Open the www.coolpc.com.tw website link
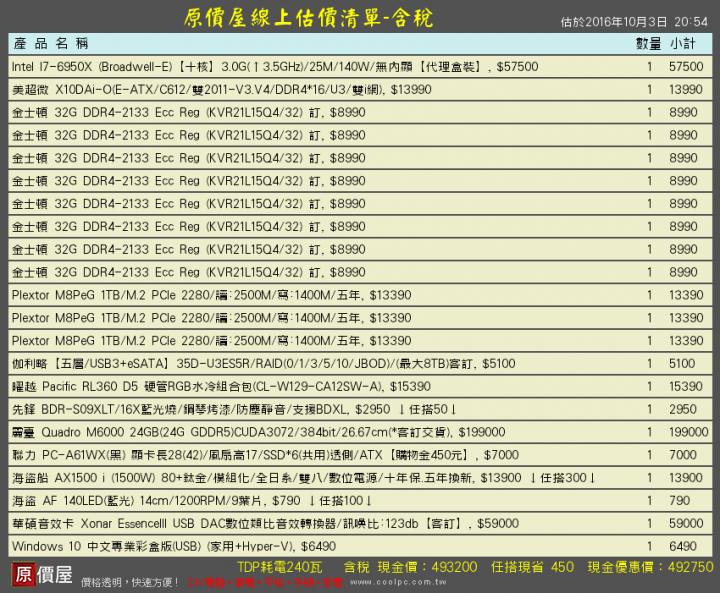Screen dimensions: 720x593 [398, 582]
